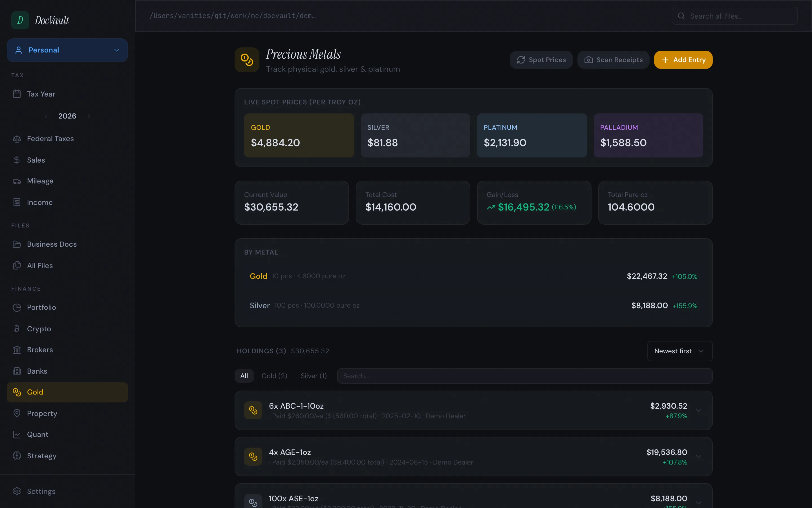Click the Settings gear icon

click(x=17, y=491)
